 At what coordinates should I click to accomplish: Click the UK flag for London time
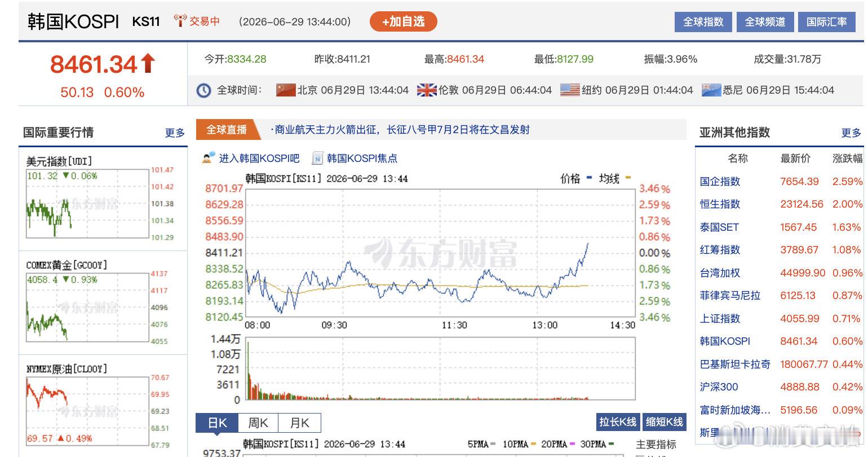427,90
